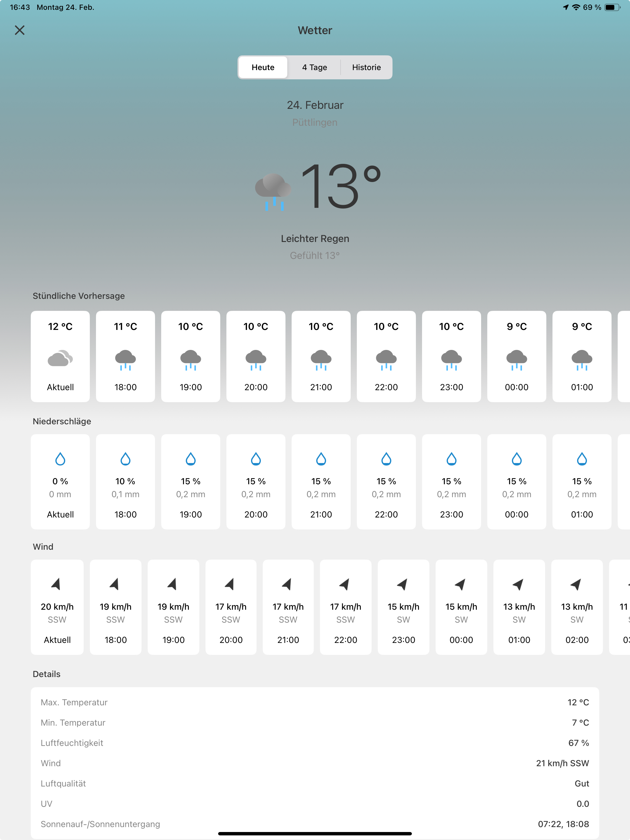The width and height of the screenshot is (630, 840).
Task: Tap the wind arrow for Aktuell wind
Action: click(x=56, y=584)
